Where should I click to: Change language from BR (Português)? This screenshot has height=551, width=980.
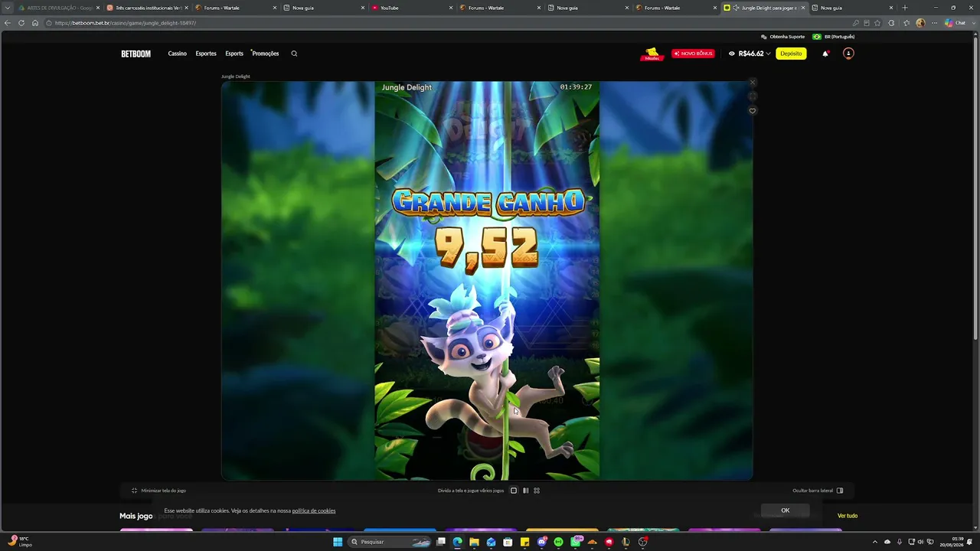pyautogui.click(x=834, y=37)
